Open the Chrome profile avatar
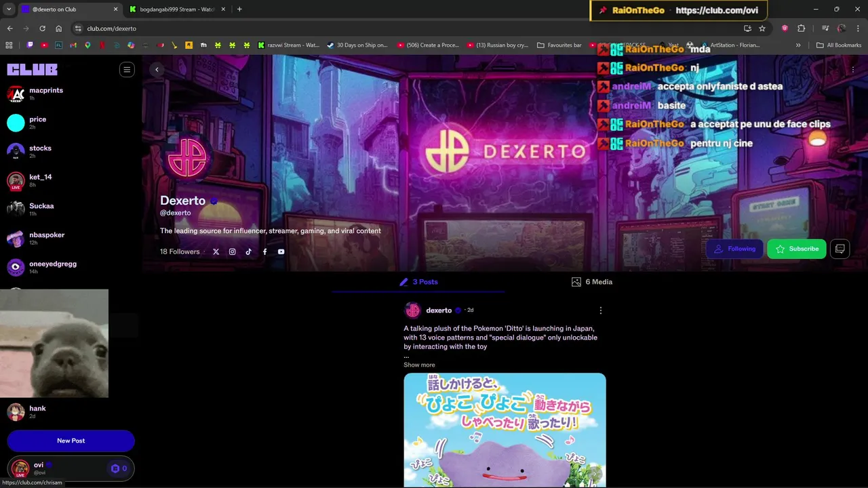The height and width of the screenshot is (488, 868). [842, 28]
